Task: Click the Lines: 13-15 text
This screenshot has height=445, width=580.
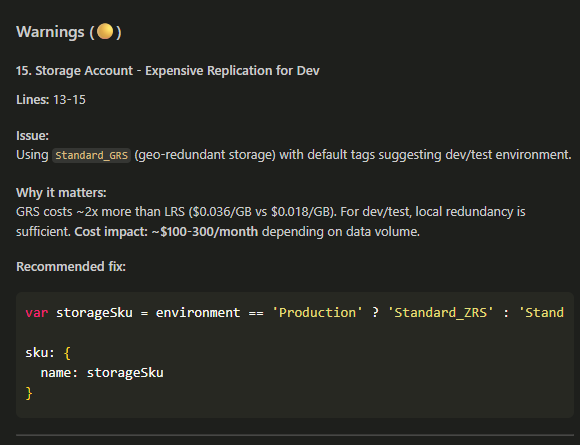Action: click(x=51, y=100)
